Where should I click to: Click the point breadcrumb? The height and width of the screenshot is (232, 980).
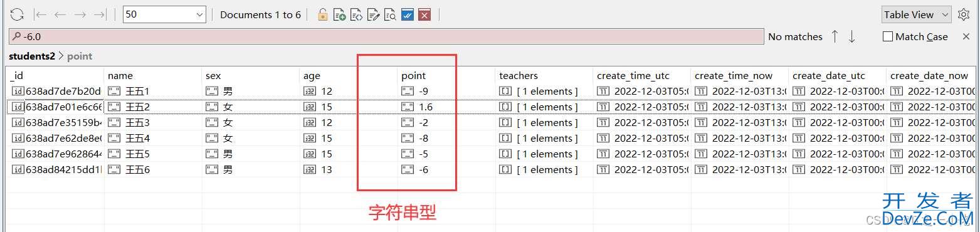80,56
